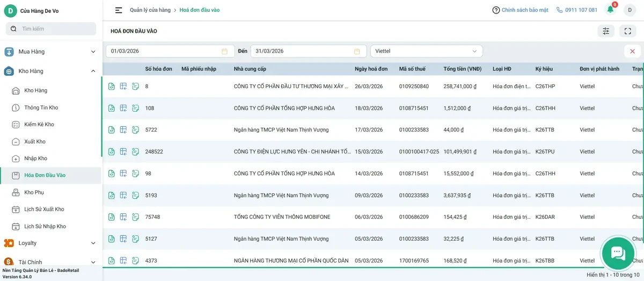Collapse the Kho Hàng menu section
Viewport: 644px width, 281px height.
(x=51, y=71)
